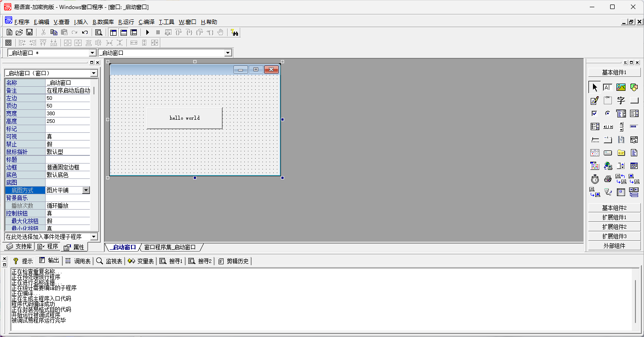Switch to the 剪辑历史 tab
Image resolution: width=644 pixels, height=337 pixels.
[233, 261]
